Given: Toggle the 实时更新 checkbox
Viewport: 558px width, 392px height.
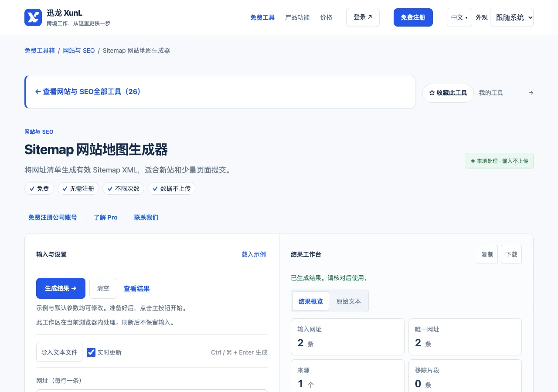Looking at the screenshot, I should (91, 352).
